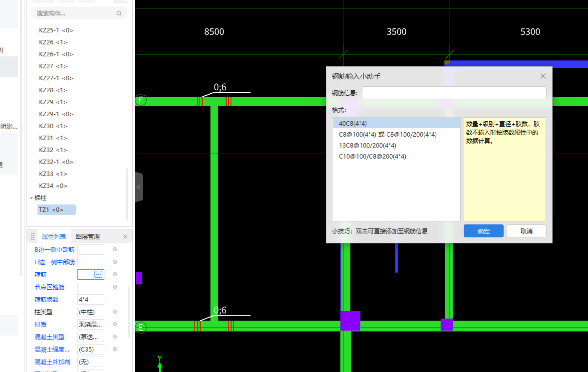588x372 pixels.
Task: Select KZ34 <0> component
Action: point(53,186)
